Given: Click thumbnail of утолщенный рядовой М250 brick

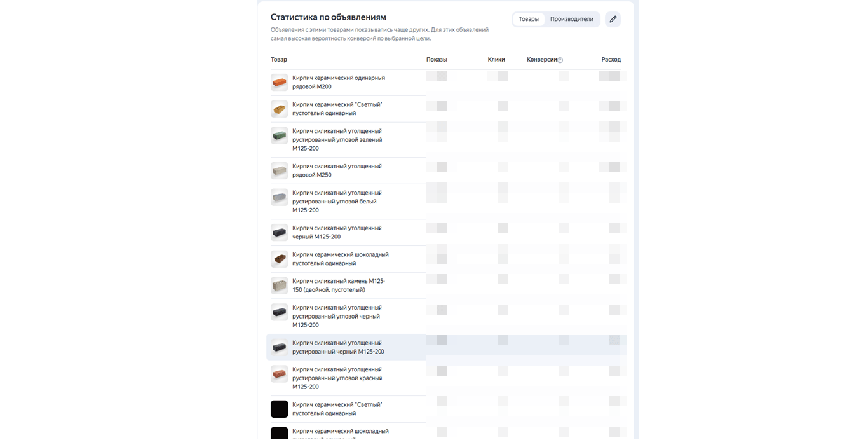Looking at the screenshot, I should tap(279, 170).
